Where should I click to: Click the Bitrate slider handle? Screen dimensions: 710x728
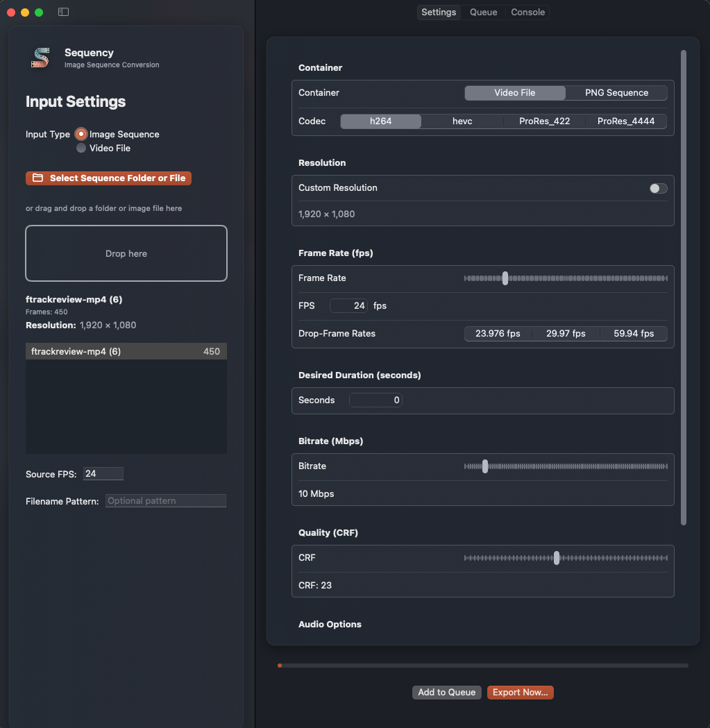point(485,466)
